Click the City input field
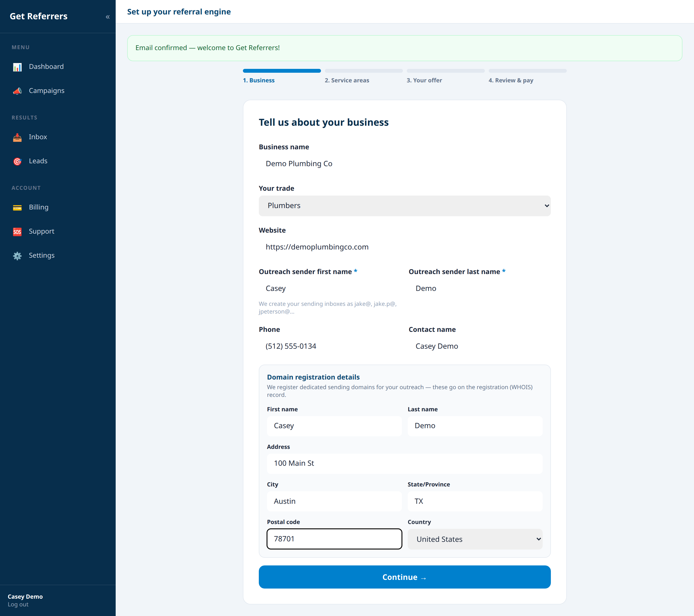The width and height of the screenshot is (694, 616). (x=334, y=501)
